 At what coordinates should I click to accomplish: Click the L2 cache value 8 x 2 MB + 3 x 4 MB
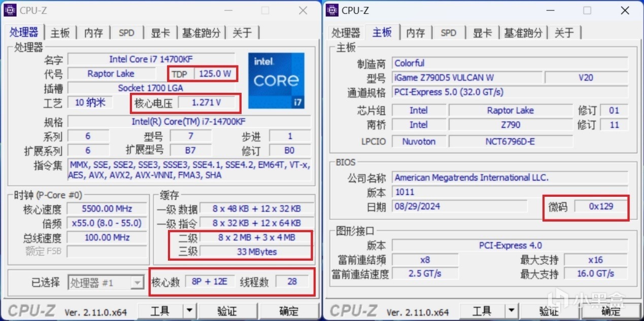[256, 237]
